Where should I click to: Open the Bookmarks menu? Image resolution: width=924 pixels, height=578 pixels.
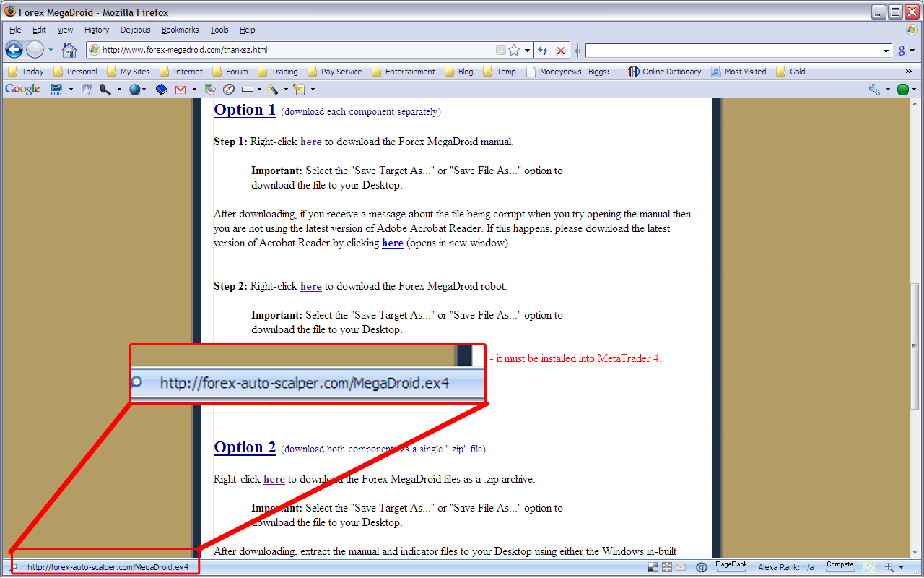180,30
